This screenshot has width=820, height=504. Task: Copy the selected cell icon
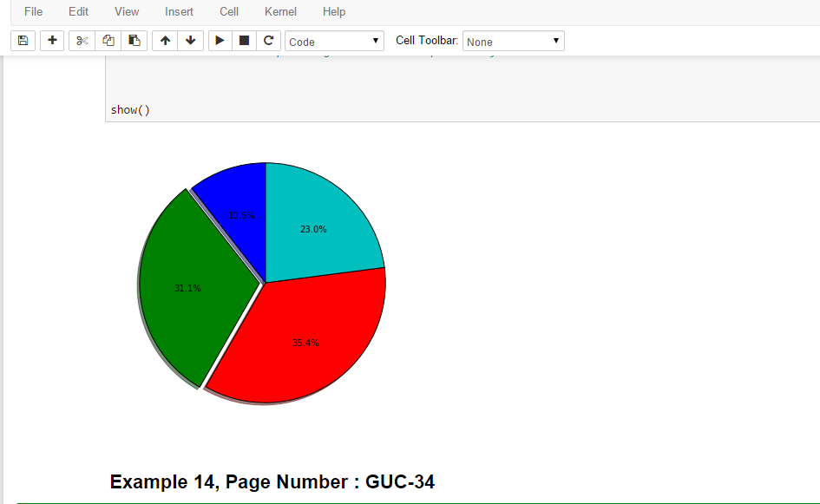click(108, 41)
